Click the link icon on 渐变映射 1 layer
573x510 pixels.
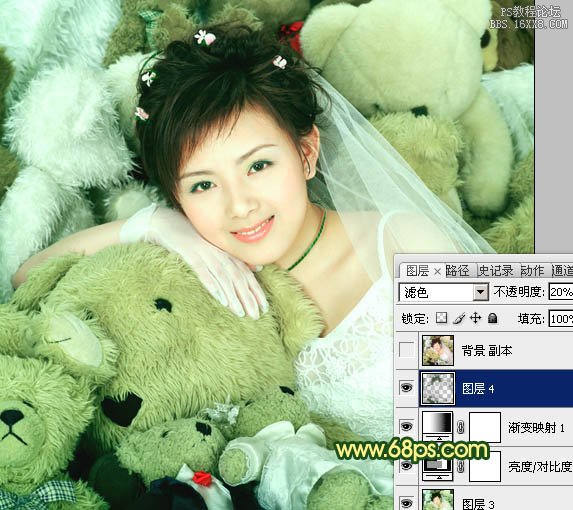tap(460, 427)
